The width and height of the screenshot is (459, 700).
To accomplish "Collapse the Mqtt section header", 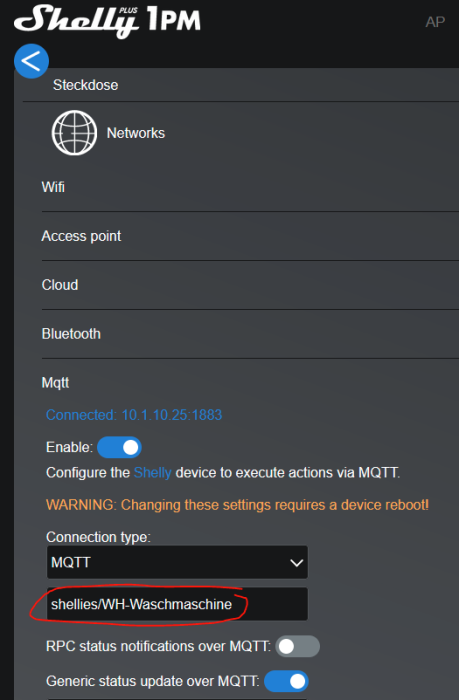I will point(55,383).
